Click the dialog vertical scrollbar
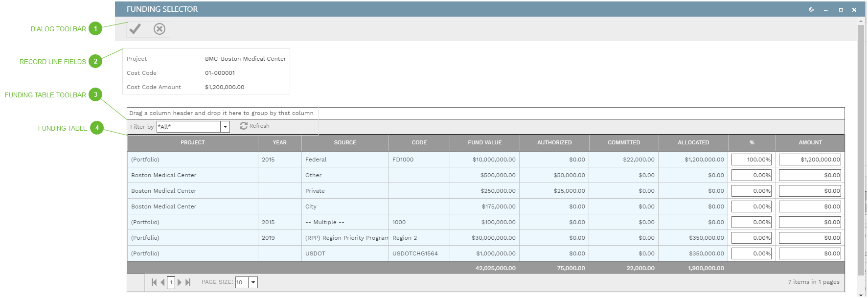The image size is (868, 298). coord(861,150)
